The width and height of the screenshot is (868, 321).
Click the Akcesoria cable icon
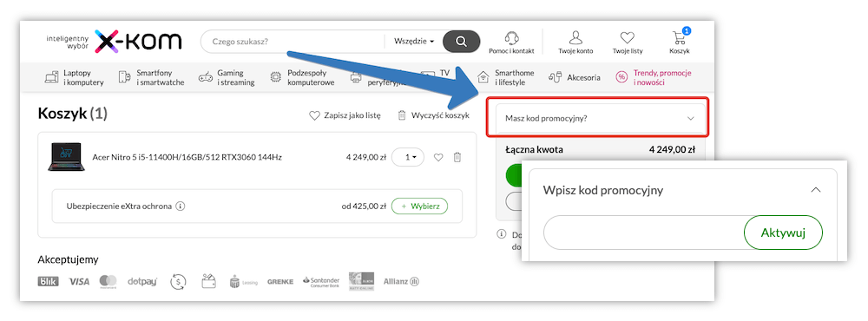[x=556, y=77]
